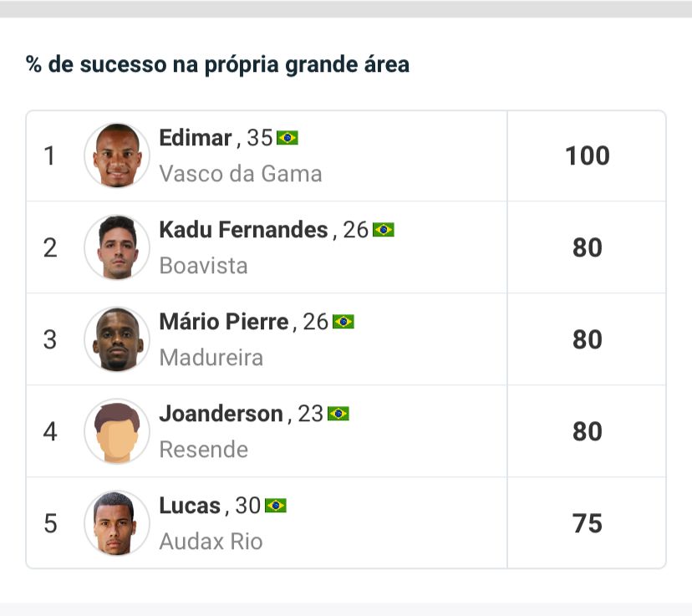
Task: Click Edimar's player avatar photo
Action: tap(117, 156)
